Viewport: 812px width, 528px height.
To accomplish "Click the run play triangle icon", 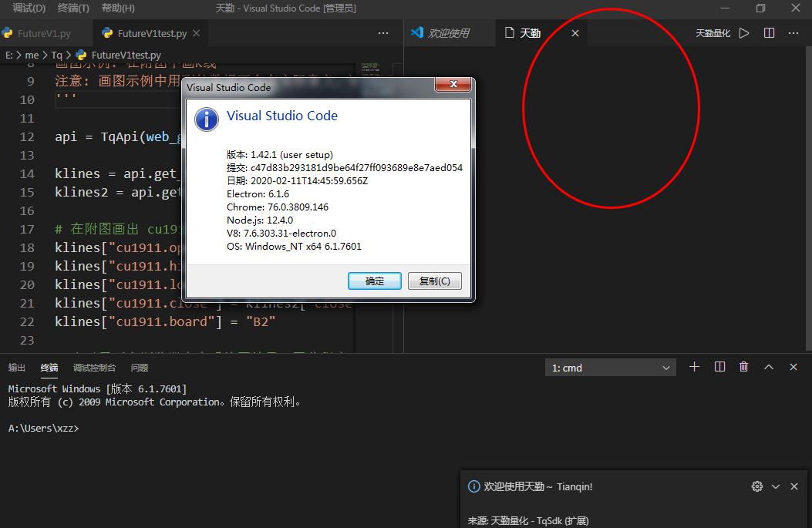I will pyautogui.click(x=743, y=33).
